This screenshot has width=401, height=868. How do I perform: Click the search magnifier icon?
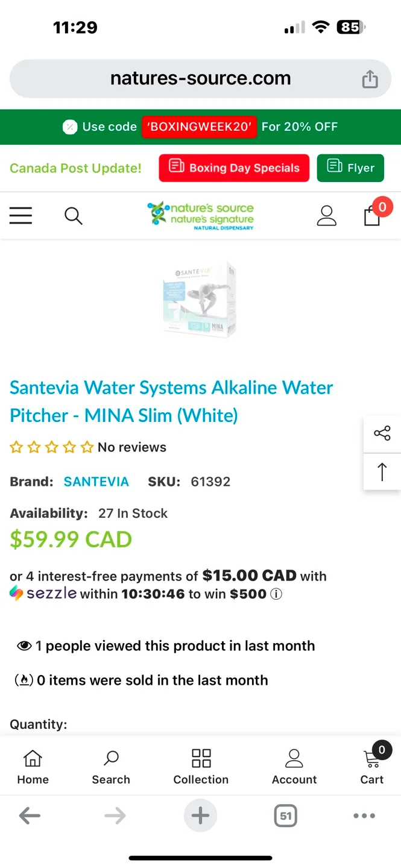73,215
